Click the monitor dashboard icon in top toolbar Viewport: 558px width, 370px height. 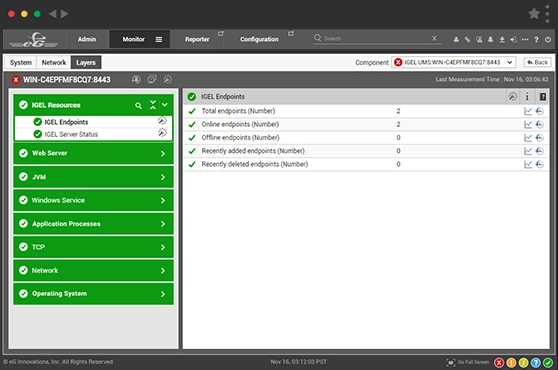pos(479,39)
